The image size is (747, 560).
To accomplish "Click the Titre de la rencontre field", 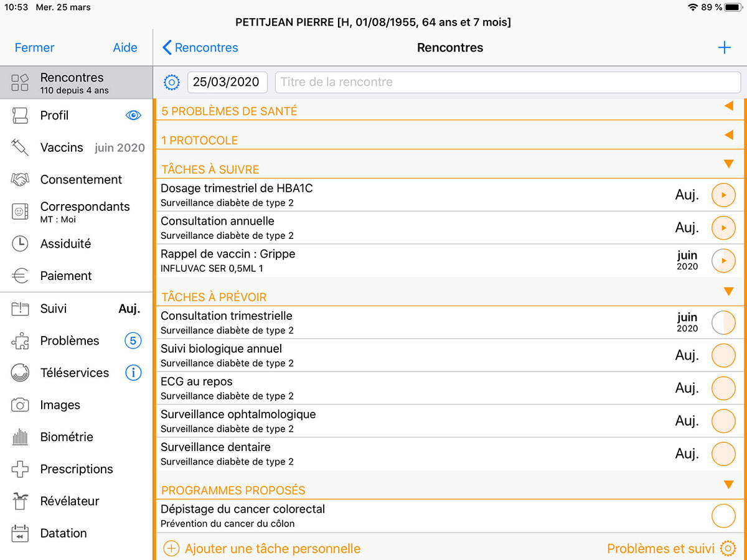I will [x=507, y=82].
